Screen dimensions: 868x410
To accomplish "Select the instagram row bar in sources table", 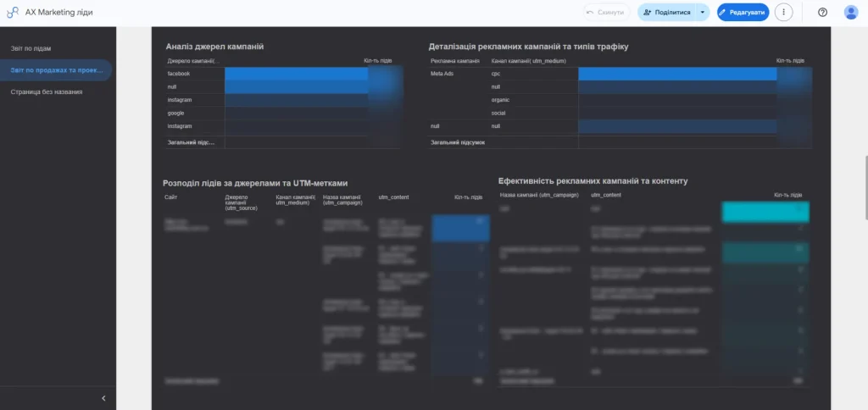I will [x=297, y=100].
